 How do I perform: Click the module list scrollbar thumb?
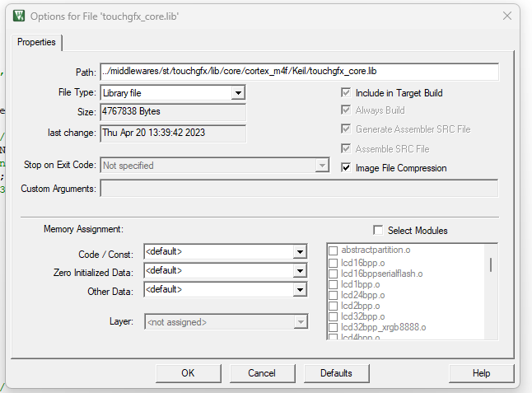coord(491,264)
